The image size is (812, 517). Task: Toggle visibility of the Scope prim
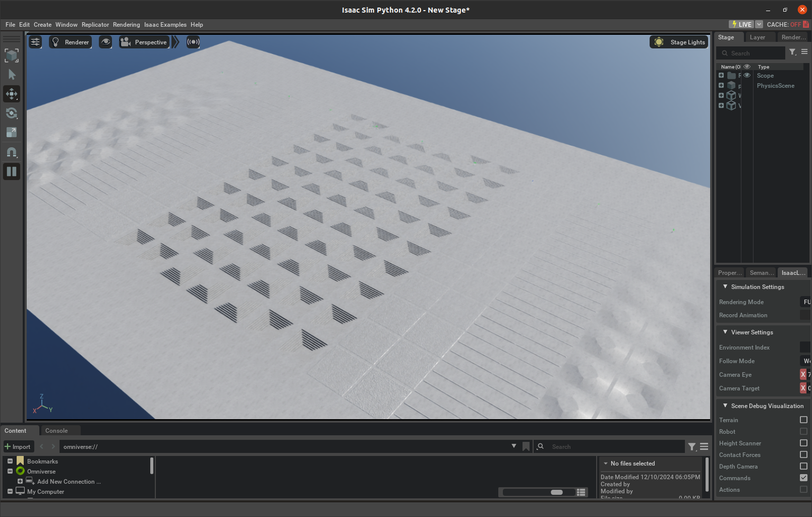click(x=746, y=75)
